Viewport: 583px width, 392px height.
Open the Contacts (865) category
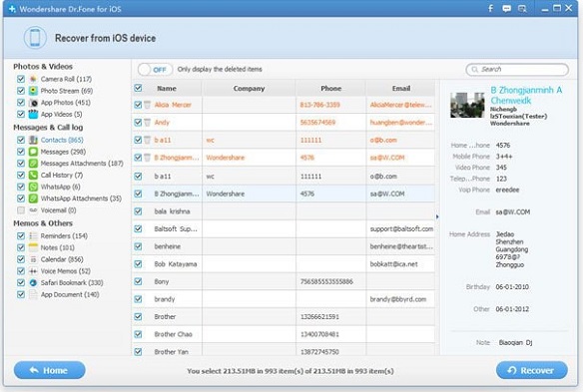click(x=62, y=140)
